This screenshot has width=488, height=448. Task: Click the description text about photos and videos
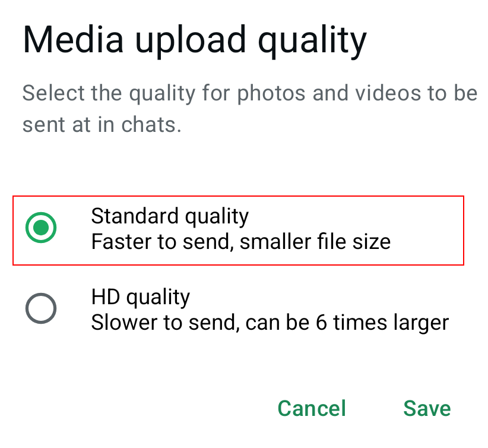[249, 109]
